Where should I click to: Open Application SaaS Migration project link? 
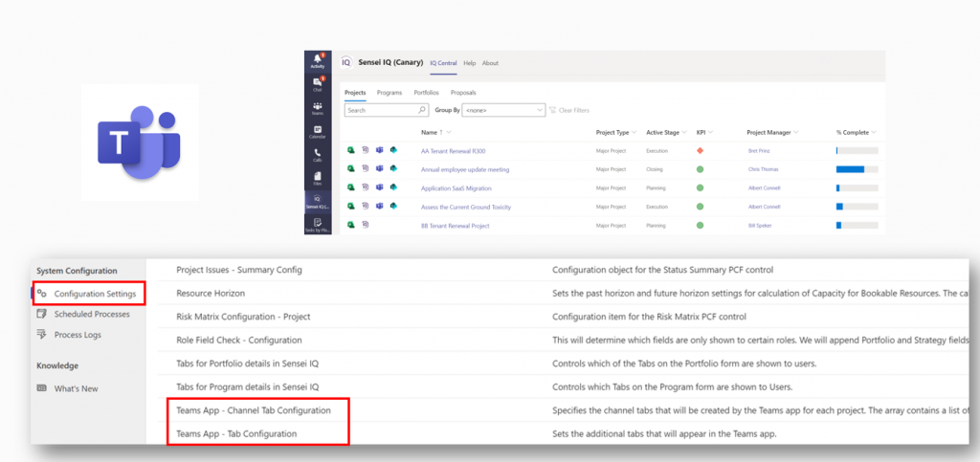click(457, 187)
